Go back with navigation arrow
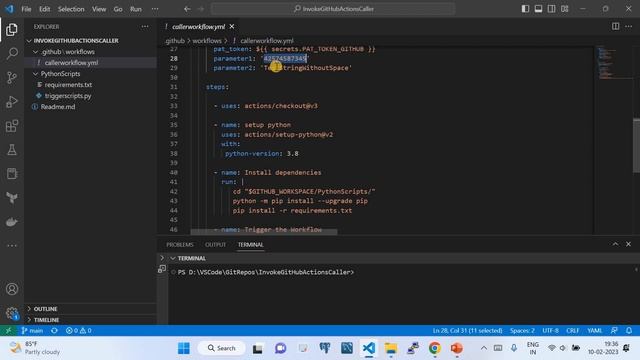Viewport: 640px width, 360px height. point(187,9)
